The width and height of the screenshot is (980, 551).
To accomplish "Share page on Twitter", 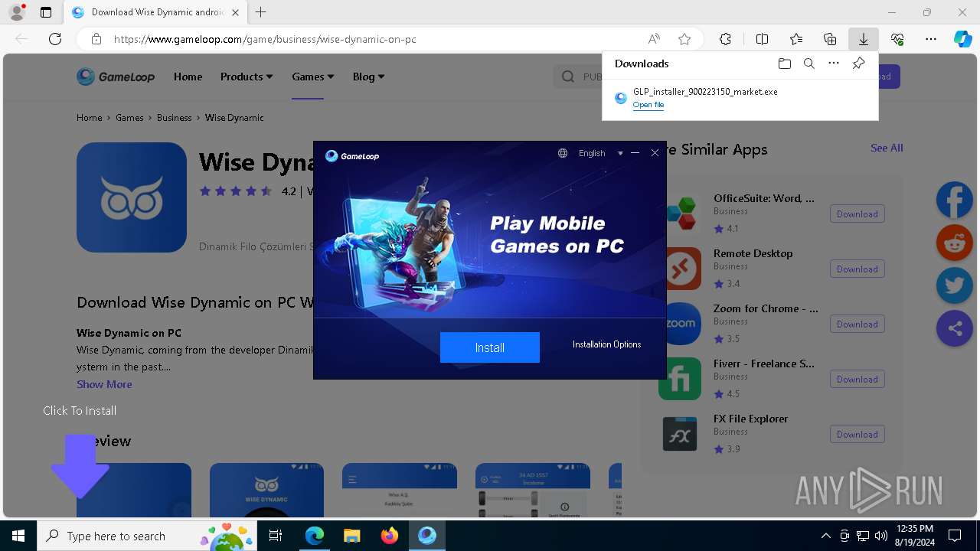I will click(955, 286).
